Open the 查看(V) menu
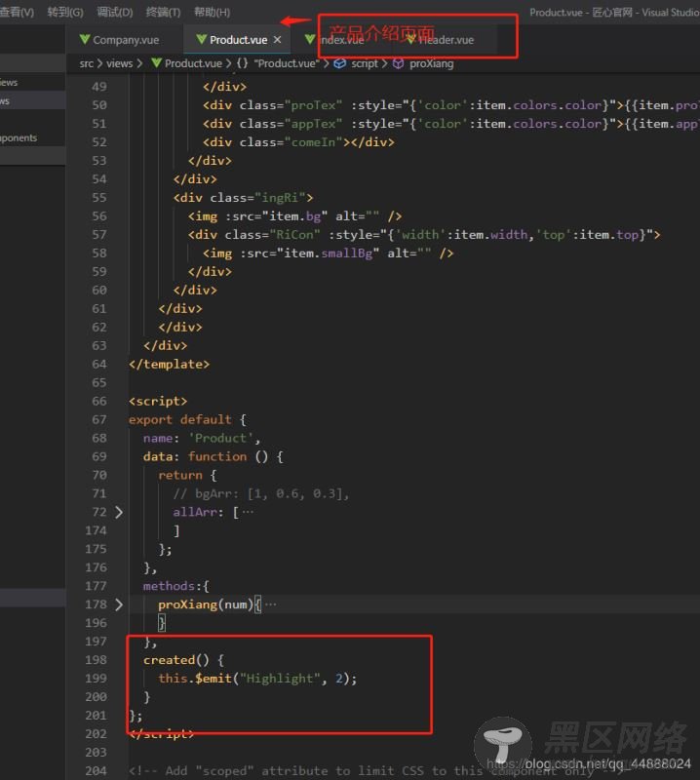Image resolution: width=700 pixels, height=780 pixels. 17,12
